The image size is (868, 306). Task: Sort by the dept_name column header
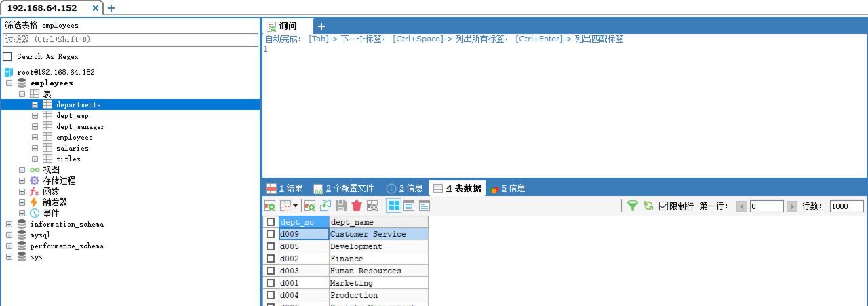point(378,222)
